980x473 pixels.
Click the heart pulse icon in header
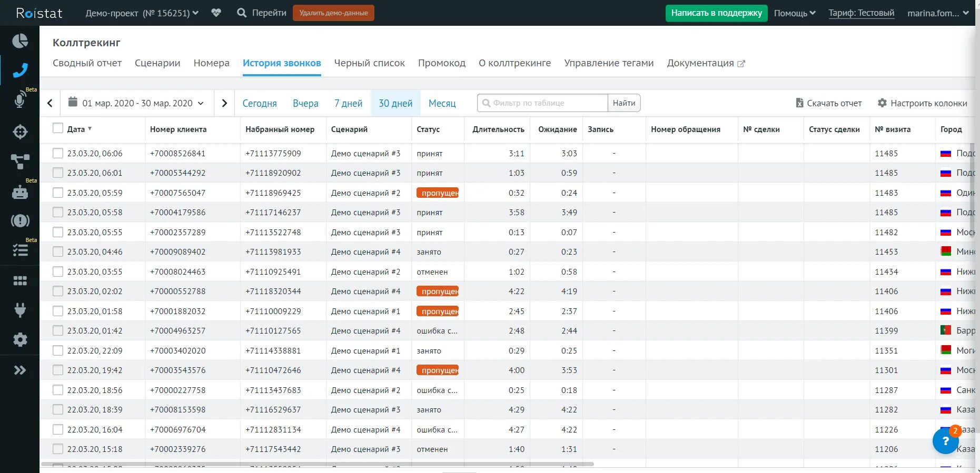pos(216,13)
